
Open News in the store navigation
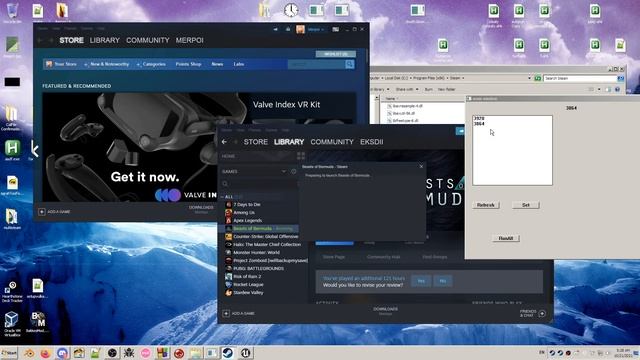(x=217, y=64)
